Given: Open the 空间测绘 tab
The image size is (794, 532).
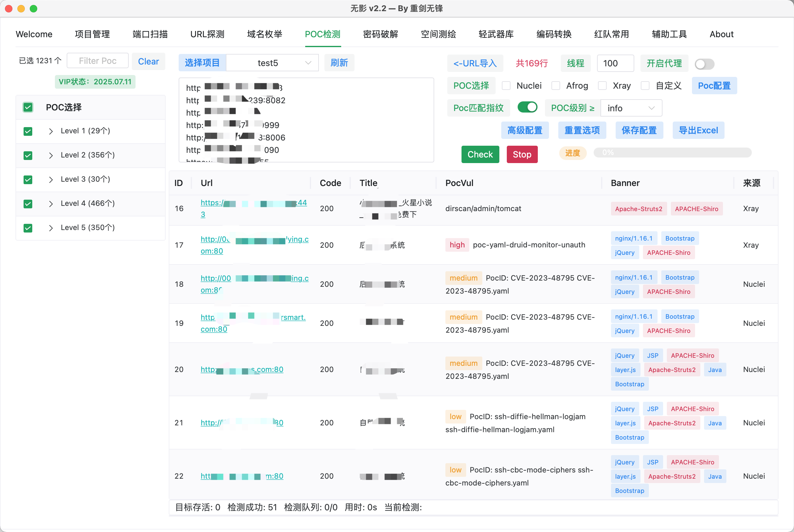Looking at the screenshot, I should pos(438,34).
